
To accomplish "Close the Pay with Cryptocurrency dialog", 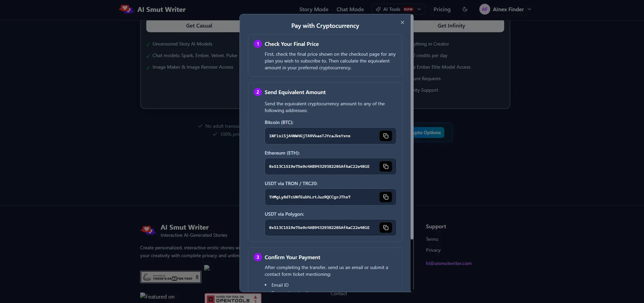I will pos(402,22).
